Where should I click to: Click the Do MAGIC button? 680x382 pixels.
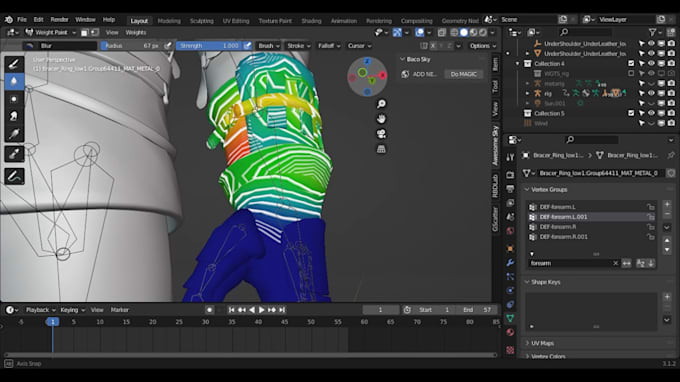(x=464, y=74)
